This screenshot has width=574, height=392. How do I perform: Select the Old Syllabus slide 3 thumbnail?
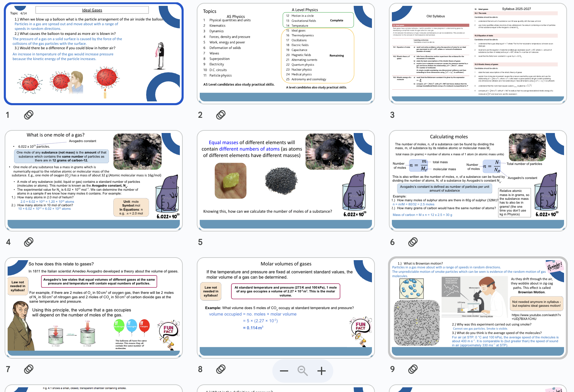pos(478,54)
